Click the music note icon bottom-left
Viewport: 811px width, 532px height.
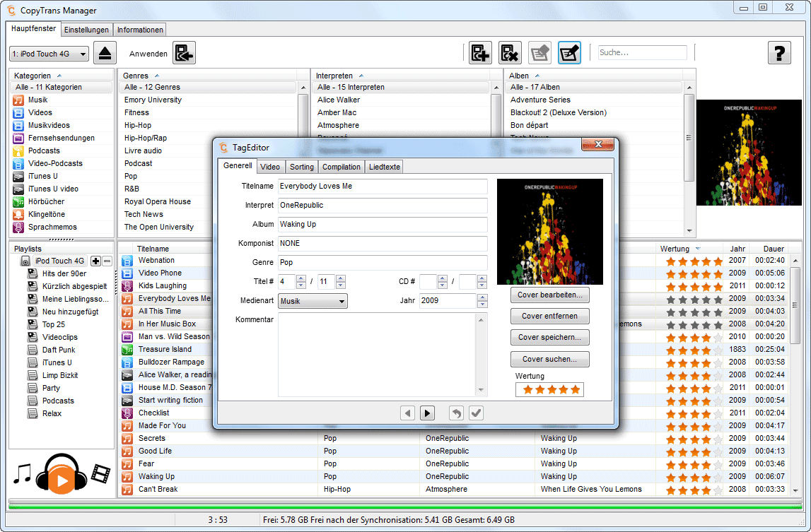coord(22,473)
